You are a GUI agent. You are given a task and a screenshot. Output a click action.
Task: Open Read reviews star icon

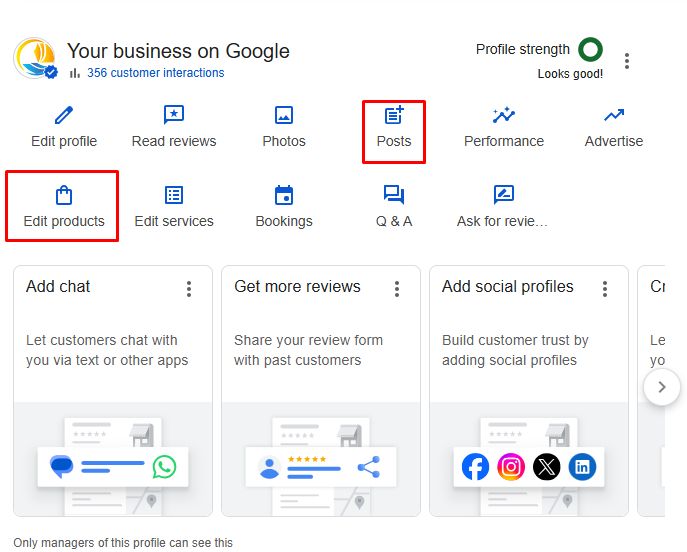pyautogui.click(x=174, y=115)
